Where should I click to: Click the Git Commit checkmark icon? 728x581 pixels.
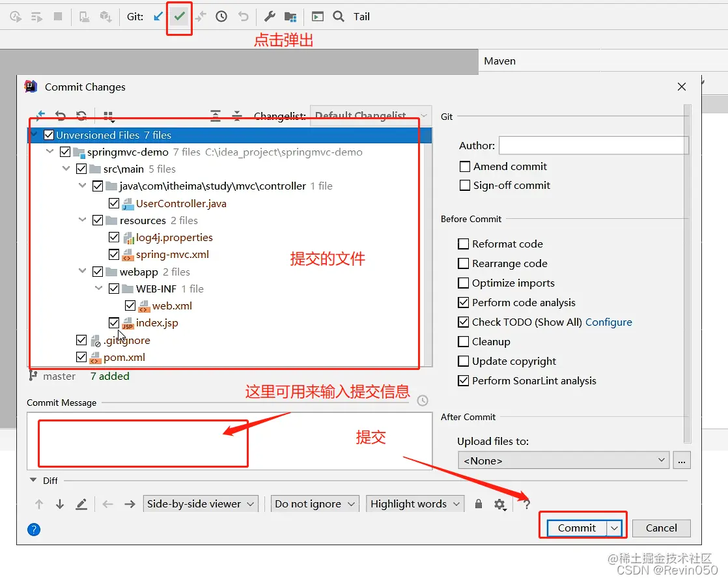179,17
